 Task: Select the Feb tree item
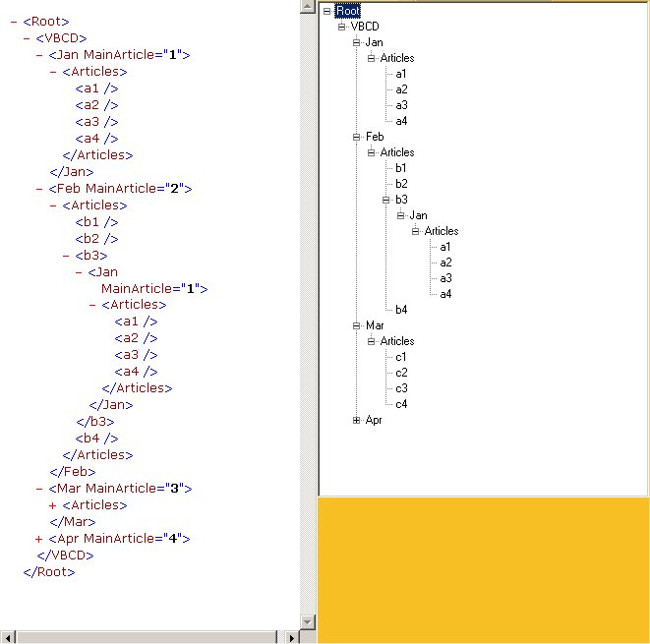click(375, 137)
